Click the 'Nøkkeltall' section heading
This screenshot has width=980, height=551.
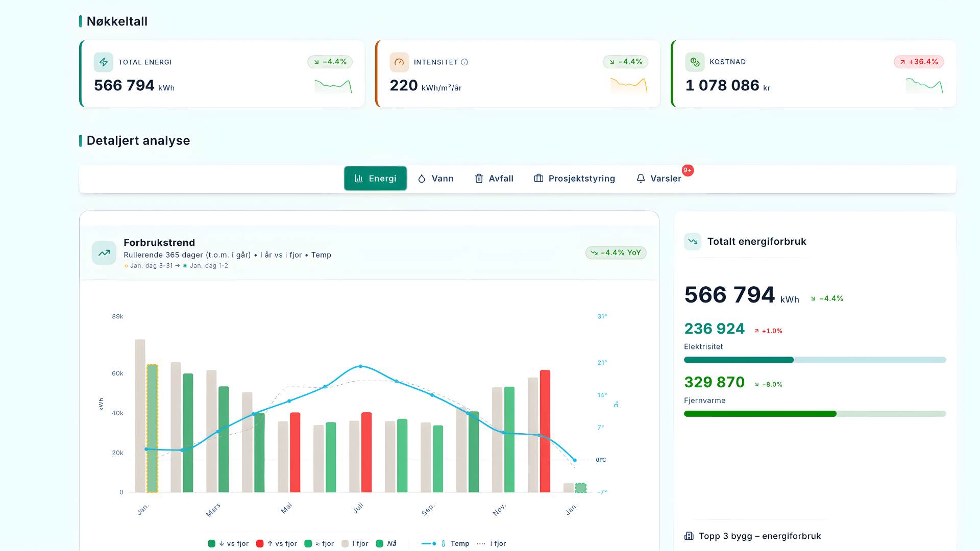pos(117,21)
